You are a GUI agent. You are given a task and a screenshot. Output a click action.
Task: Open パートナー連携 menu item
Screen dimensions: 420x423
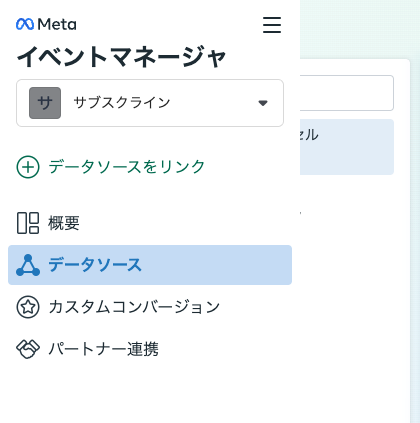150,349
